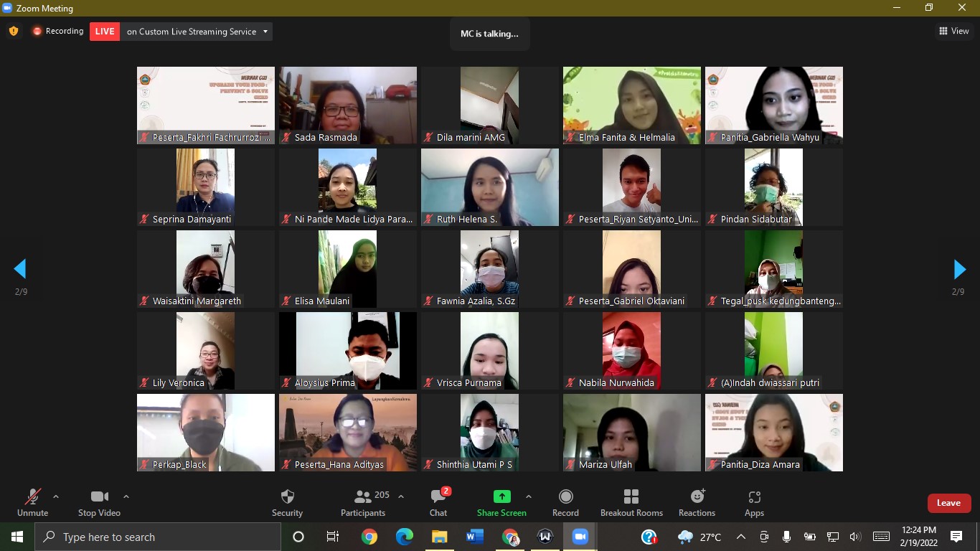Open the Apps panel
Screen dimensions: 980x551
click(754, 502)
